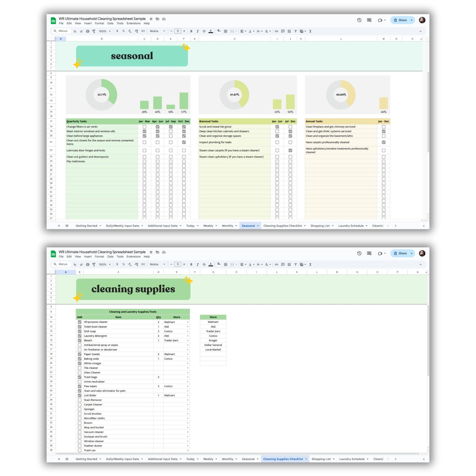The width and height of the screenshot is (476, 476).
Task: Toggle Jan - Mar checkbox for Change filters in air vents
Action: coord(144,127)
